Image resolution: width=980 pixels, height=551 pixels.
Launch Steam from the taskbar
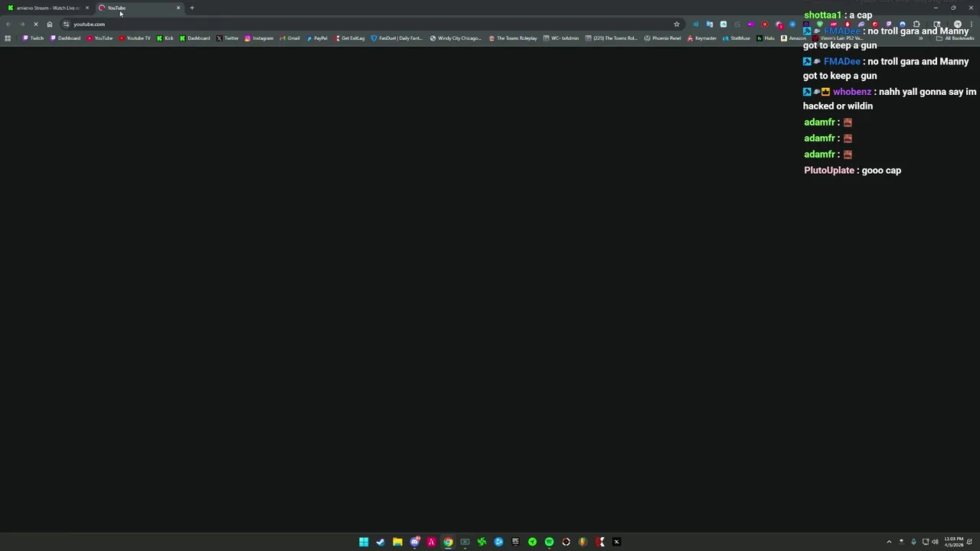click(x=381, y=542)
